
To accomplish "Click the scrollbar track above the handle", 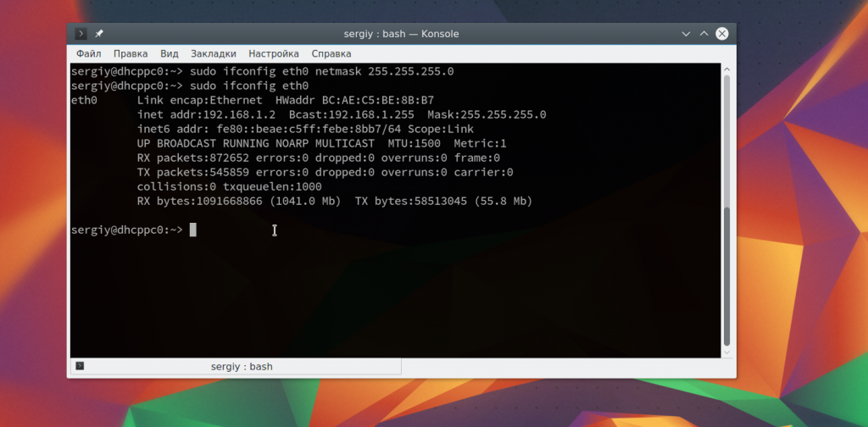I will click(726, 136).
